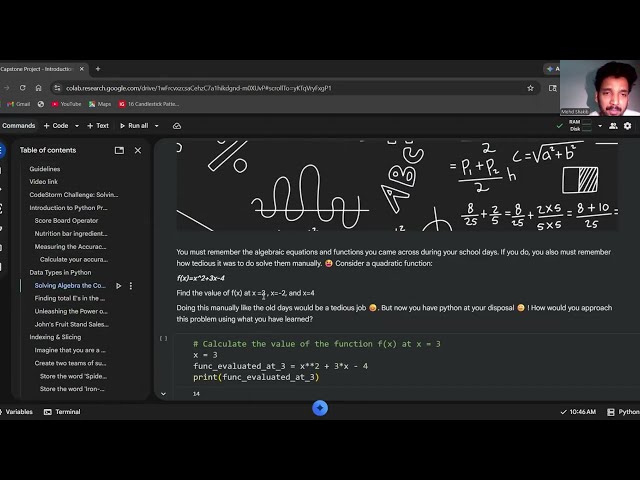Jump to Data Types in Python
Viewport: 640px width, 480px height.
60,273
